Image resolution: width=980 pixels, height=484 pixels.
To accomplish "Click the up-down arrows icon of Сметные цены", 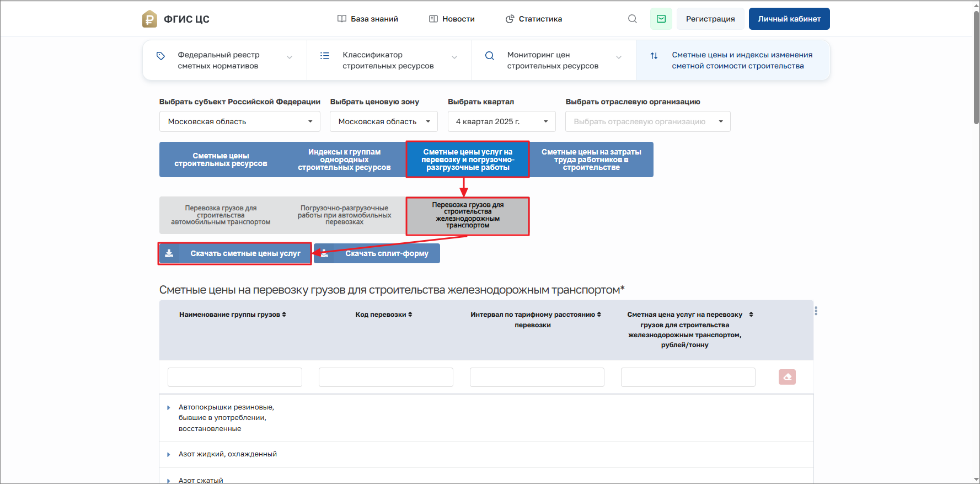I will pyautogui.click(x=654, y=56).
